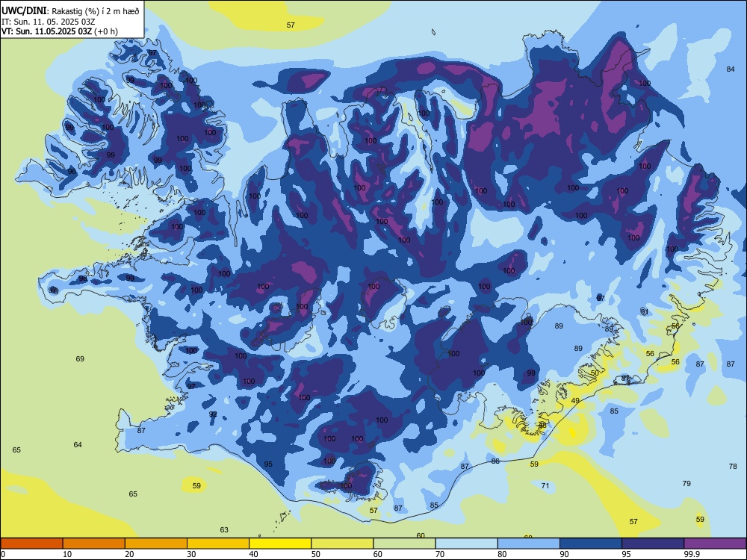Select the orange 10–20 legend swatch

tap(94, 544)
